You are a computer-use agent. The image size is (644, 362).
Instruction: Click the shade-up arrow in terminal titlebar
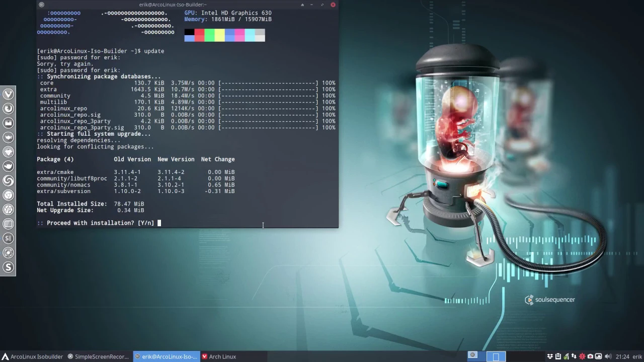[302, 5]
